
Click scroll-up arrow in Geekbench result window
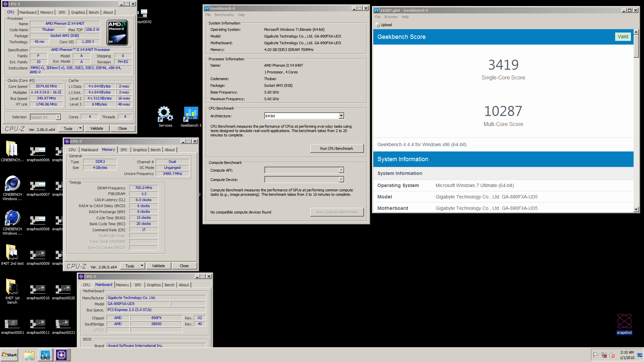(636, 32)
